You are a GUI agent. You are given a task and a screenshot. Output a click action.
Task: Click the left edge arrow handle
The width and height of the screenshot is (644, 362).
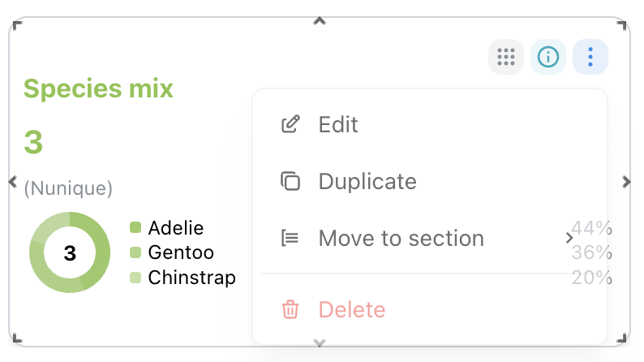(13, 181)
